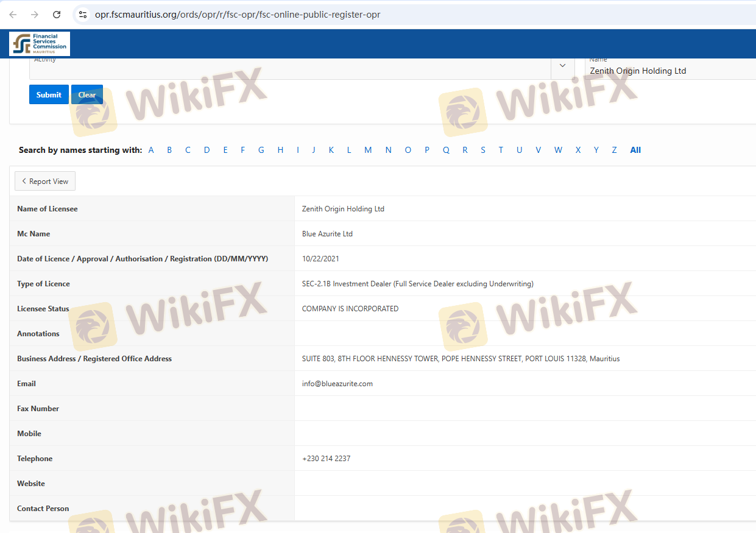Click the email info@blueazurite.com
Screen dimensions: 756x533
337,384
